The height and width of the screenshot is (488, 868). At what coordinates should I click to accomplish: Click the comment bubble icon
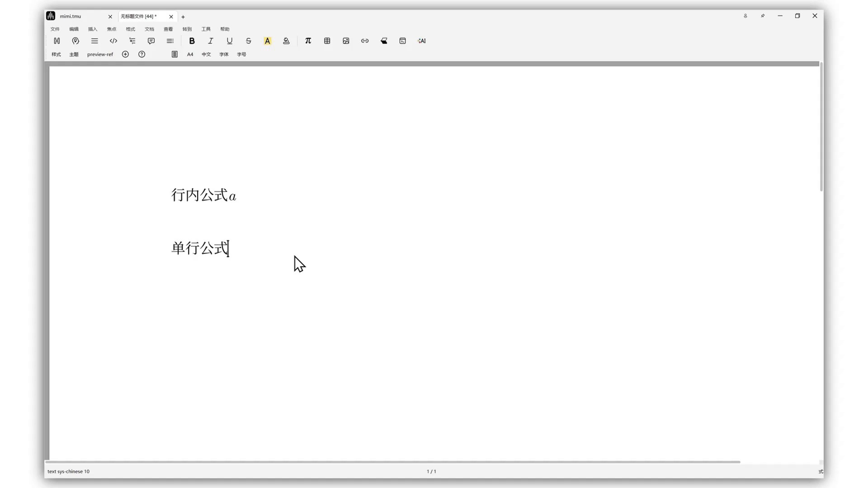tap(151, 41)
